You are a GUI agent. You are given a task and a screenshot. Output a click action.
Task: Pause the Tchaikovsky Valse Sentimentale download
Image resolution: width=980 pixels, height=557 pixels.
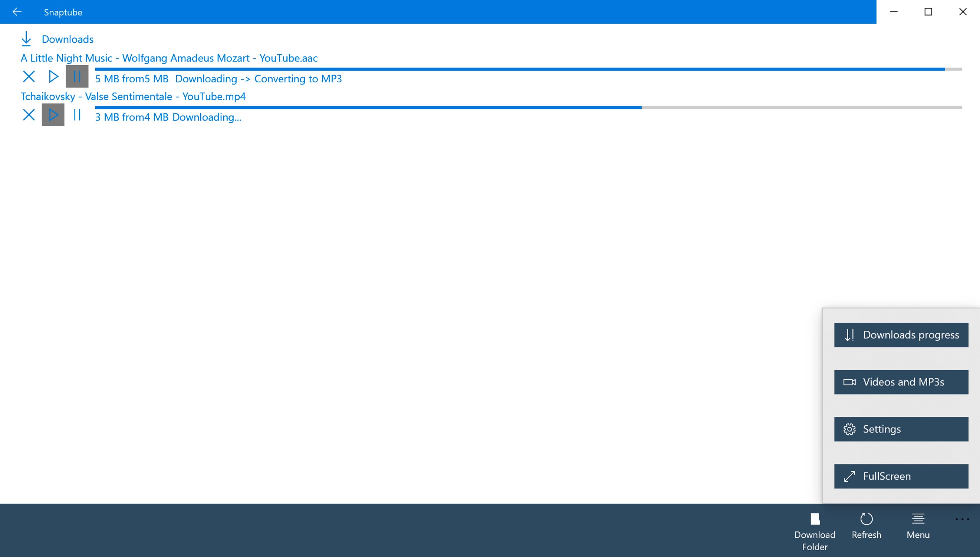[77, 115]
